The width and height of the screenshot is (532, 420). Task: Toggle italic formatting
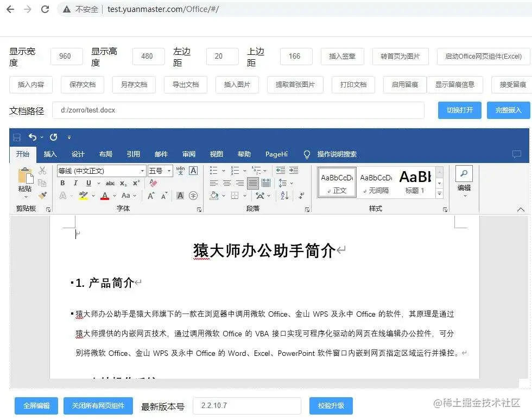(x=76, y=183)
